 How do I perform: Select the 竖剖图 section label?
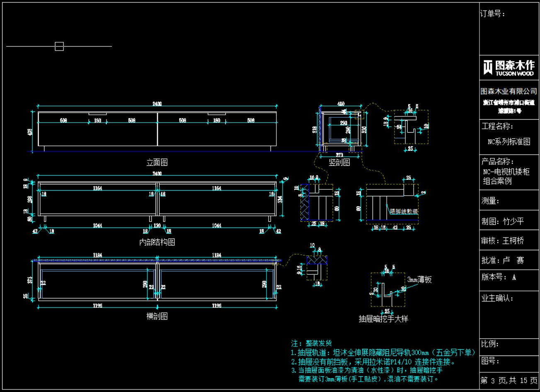tap(339, 162)
